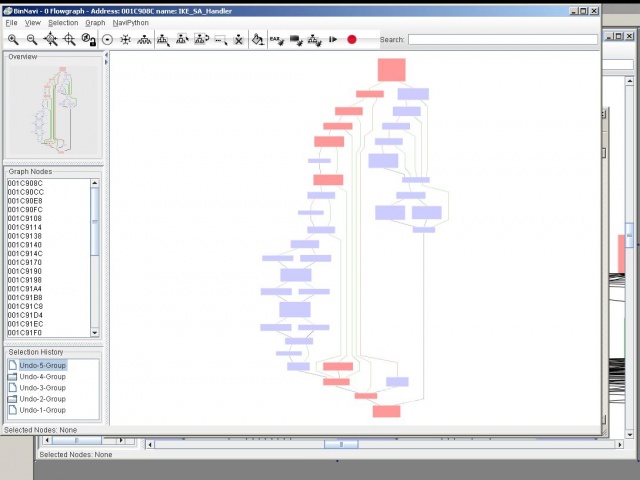
Task: Click the zoom to selected nodes icon
Action: click(69, 40)
